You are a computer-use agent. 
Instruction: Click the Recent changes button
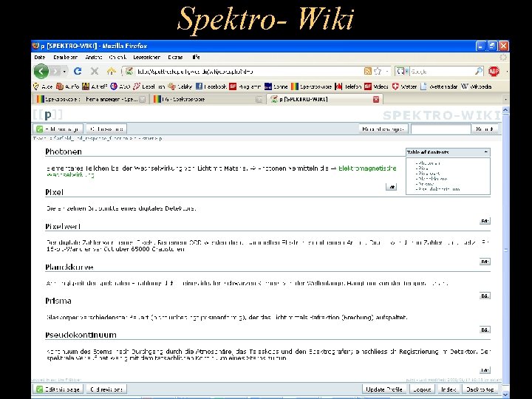(x=383, y=129)
